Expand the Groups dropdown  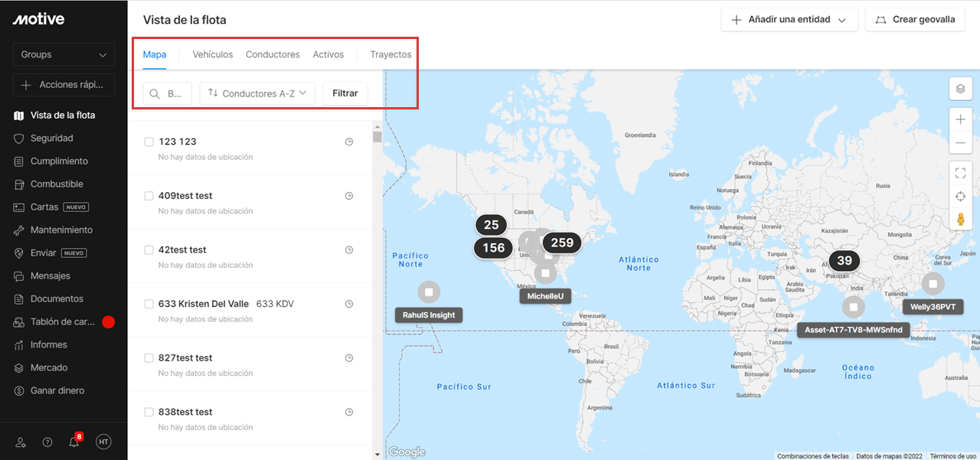tap(64, 54)
